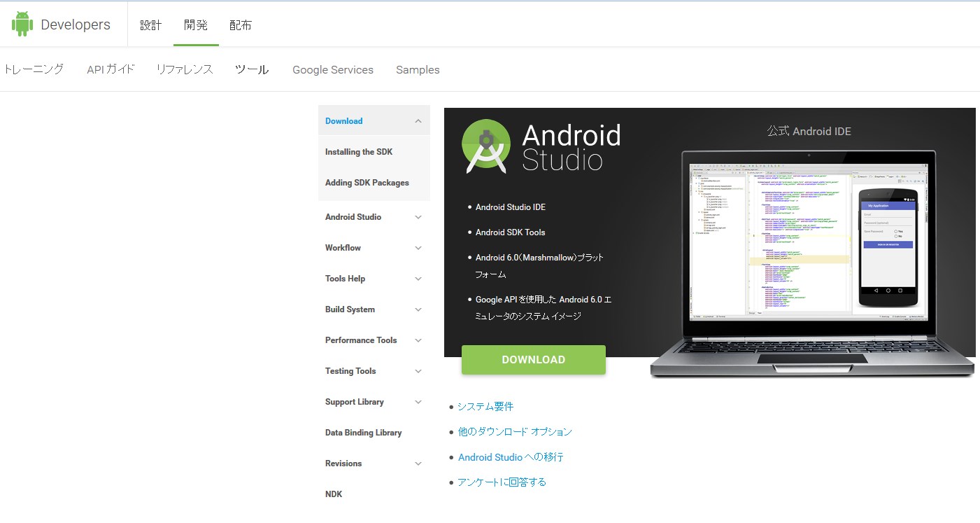Expand the Build System section
Viewport: 980px width, 523px height.
click(418, 309)
